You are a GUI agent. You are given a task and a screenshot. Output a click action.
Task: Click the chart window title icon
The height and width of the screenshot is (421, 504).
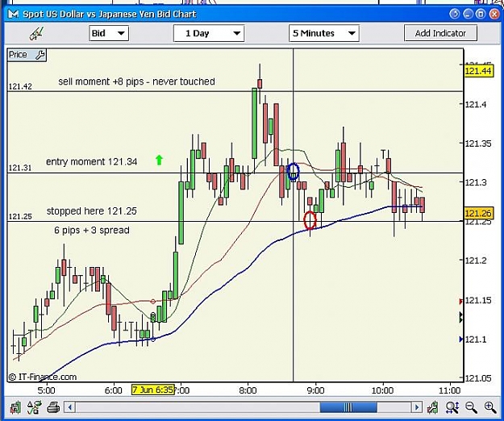tap(13, 14)
